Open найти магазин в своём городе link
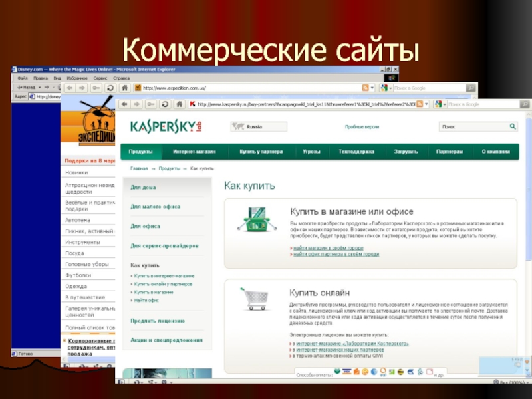This screenshot has height=399, width=532. pyautogui.click(x=329, y=248)
